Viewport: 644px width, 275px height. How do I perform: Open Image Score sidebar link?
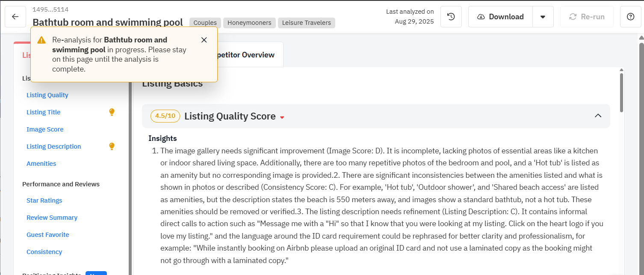[45, 129]
